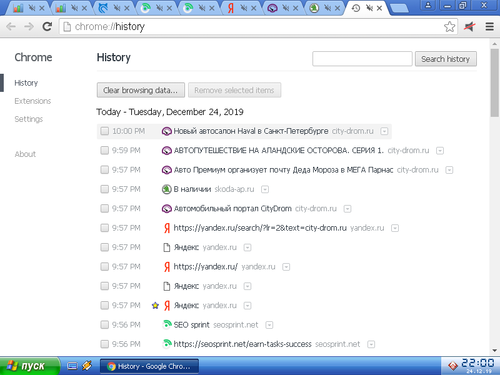Focus the history search text field
500x375 pixels.
[x=362, y=59]
